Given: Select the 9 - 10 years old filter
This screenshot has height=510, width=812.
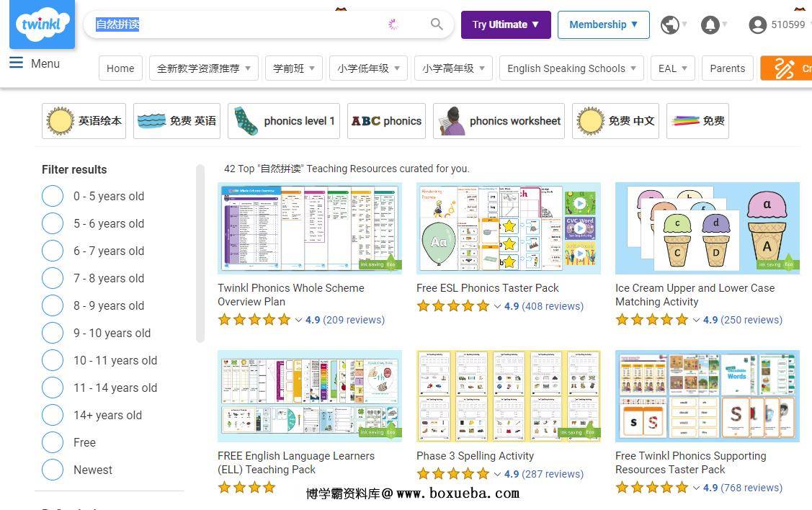Looking at the screenshot, I should [53, 333].
